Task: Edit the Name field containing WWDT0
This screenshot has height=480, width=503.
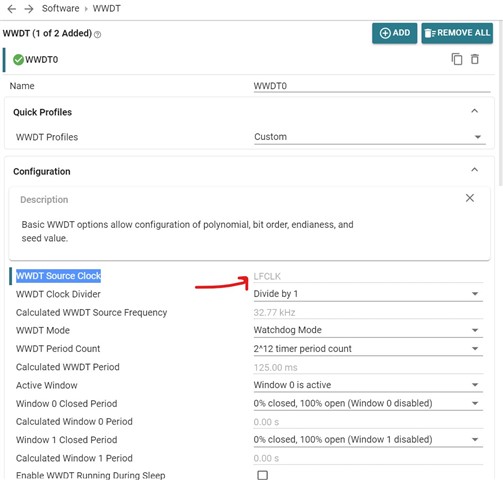Action: coord(372,86)
